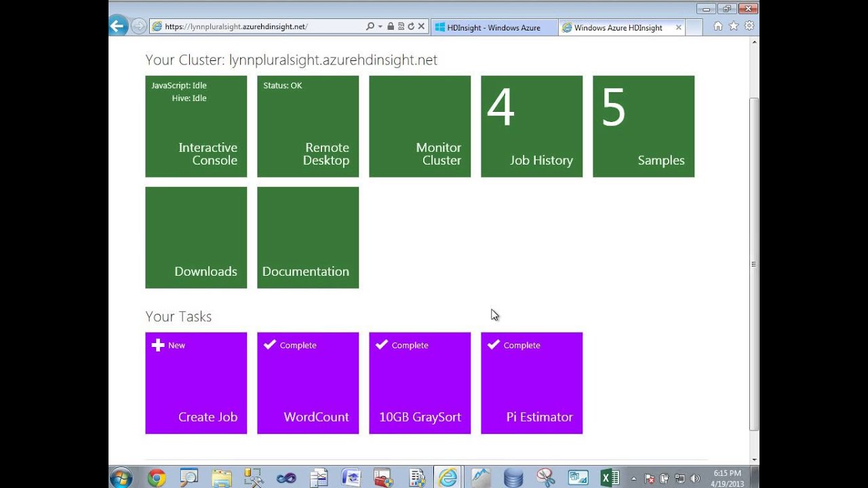The height and width of the screenshot is (488, 868).
Task: Click 'Status: OK' text on Remote Desktop tile
Action: 283,85
